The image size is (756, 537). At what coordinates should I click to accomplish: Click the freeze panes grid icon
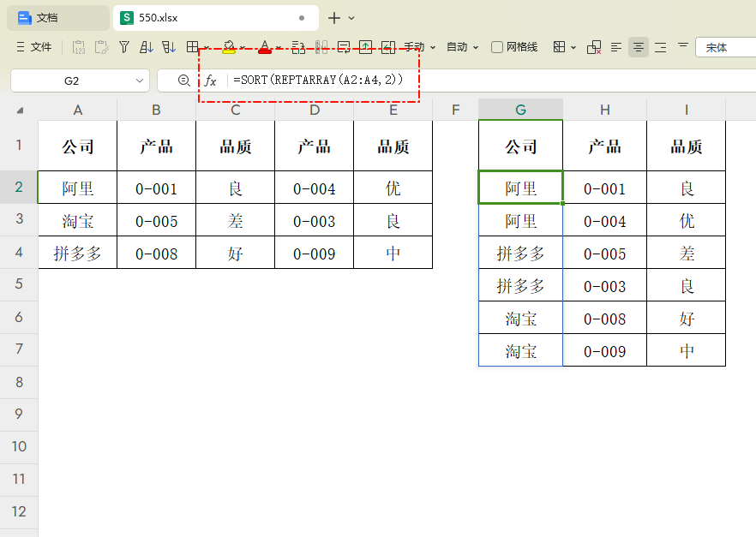(x=559, y=47)
